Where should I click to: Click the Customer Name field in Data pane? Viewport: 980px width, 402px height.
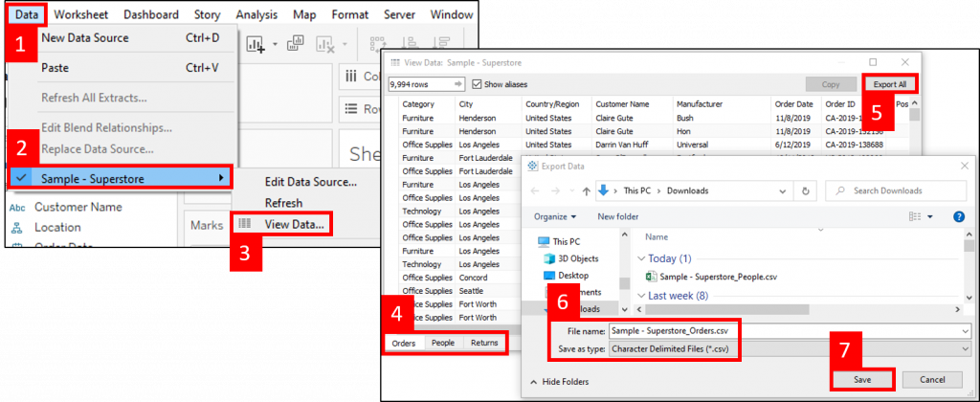78,207
